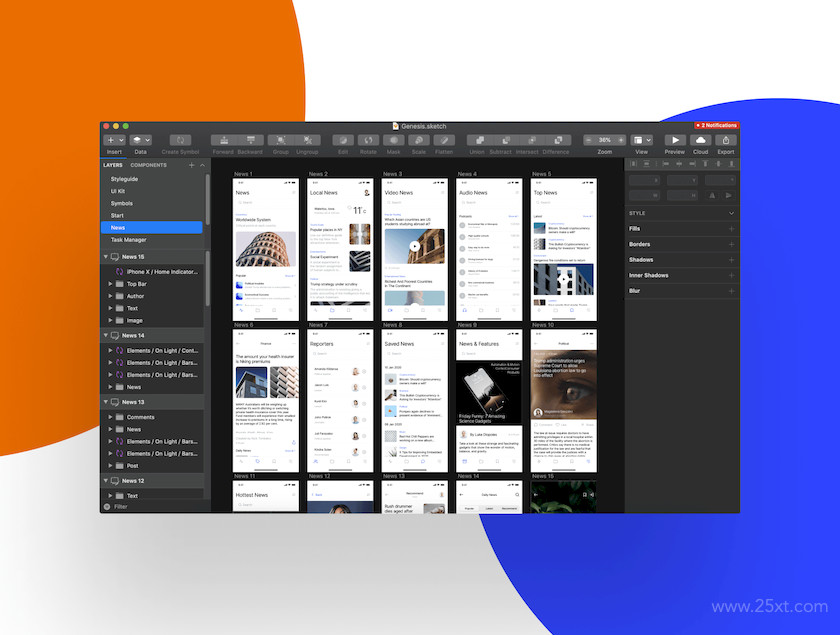Click the Edit tool icon
This screenshot has width=840, height=635.
[x=343, y=140]
